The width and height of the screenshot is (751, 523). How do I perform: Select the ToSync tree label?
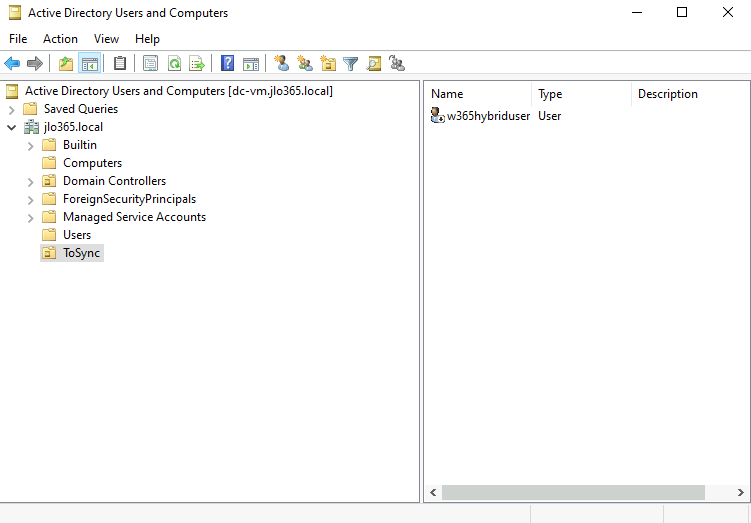coord(81,253)
